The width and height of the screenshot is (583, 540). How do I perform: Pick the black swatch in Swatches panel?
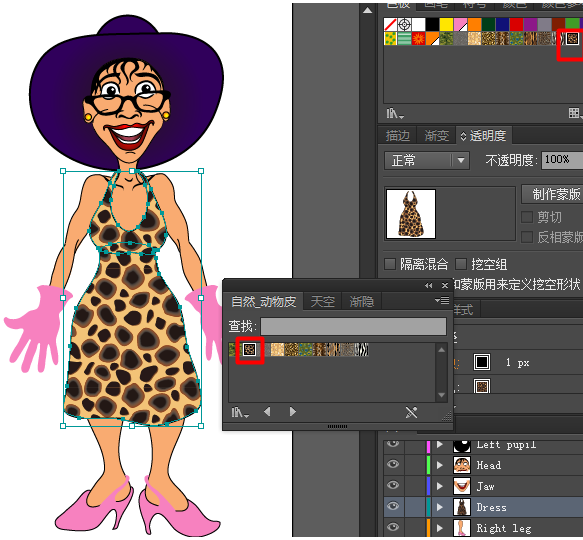(x=432, y=25)
